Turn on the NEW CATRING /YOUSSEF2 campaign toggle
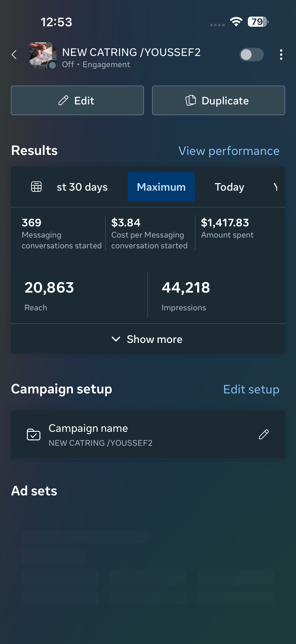This screenshot has width=296, height=644. [x=251, y=55]
